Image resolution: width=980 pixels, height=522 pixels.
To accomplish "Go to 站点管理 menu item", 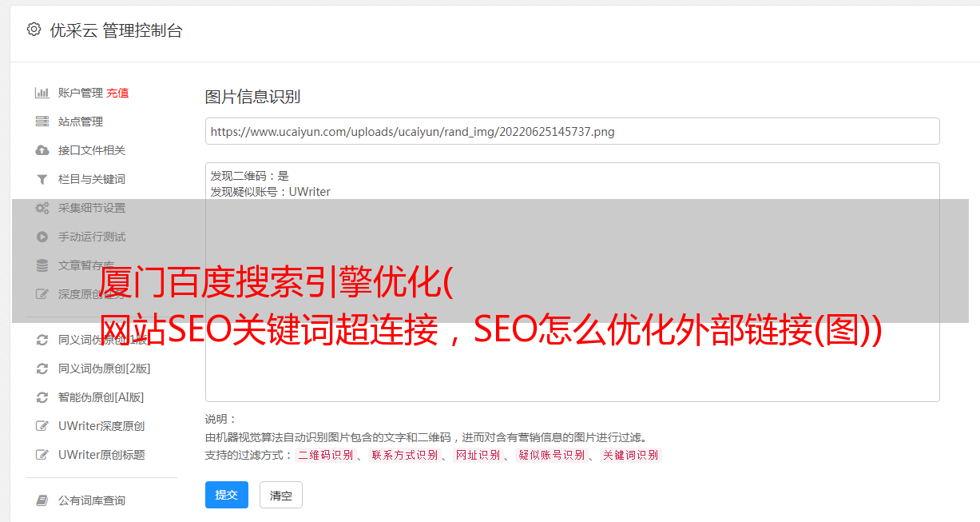I will pyautogui.click(x=81, y=122).
